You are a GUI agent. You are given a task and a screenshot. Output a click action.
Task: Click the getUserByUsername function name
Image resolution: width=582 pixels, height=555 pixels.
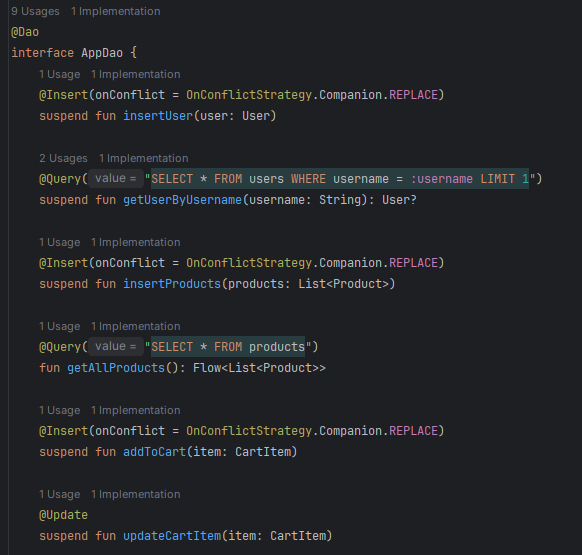(x=183, y=200)
